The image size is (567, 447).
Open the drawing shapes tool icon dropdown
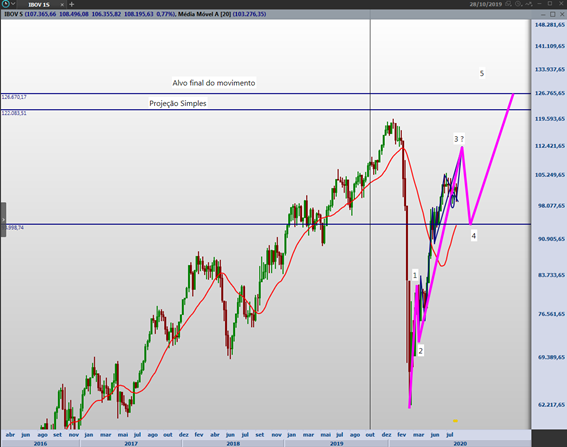point(509,4)
